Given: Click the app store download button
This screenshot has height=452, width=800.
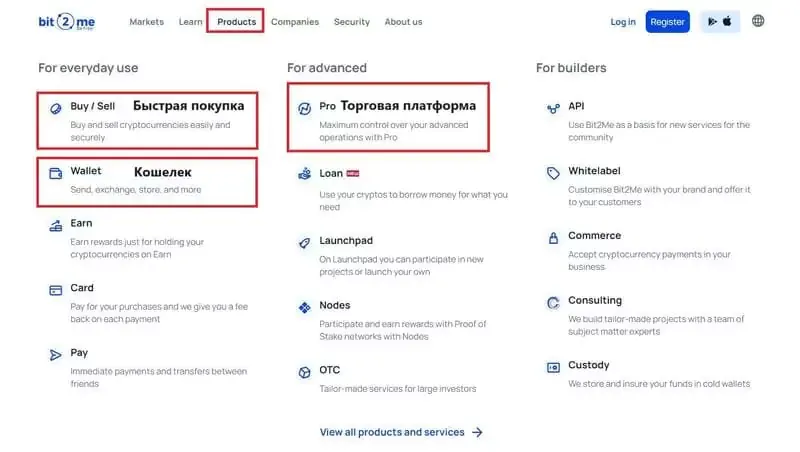Looking at the screenshot, I should pos(719,22).
